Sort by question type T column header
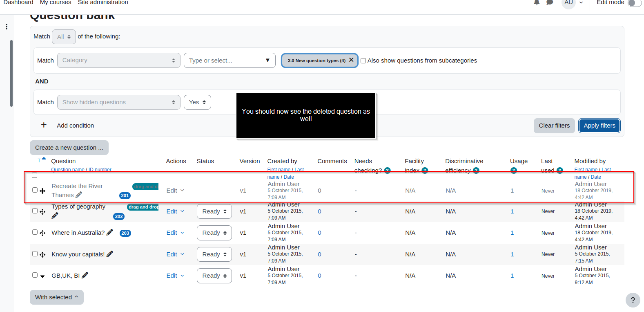Viewport: 644px width, 312px height. point(39,161)
